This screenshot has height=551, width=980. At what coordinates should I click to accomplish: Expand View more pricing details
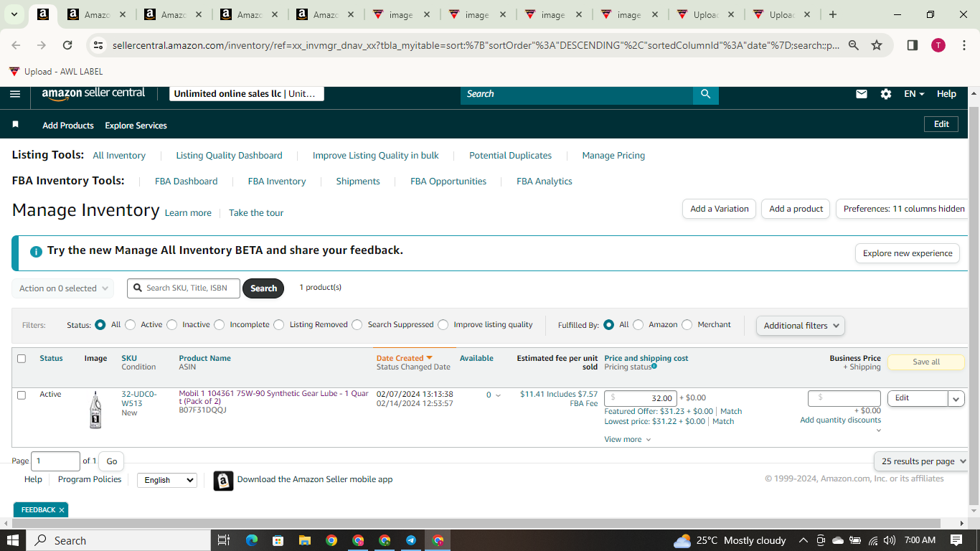coord(628,439)
